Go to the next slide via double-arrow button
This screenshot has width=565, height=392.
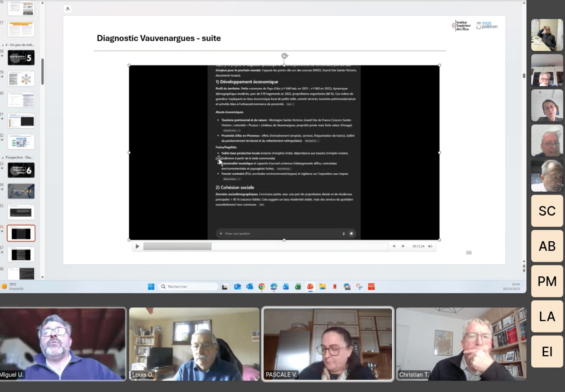coord(524,271)
